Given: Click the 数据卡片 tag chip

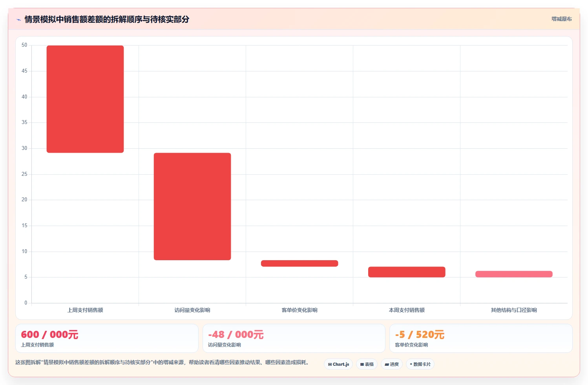Looking at the screenshot, I should pos(420,364).
